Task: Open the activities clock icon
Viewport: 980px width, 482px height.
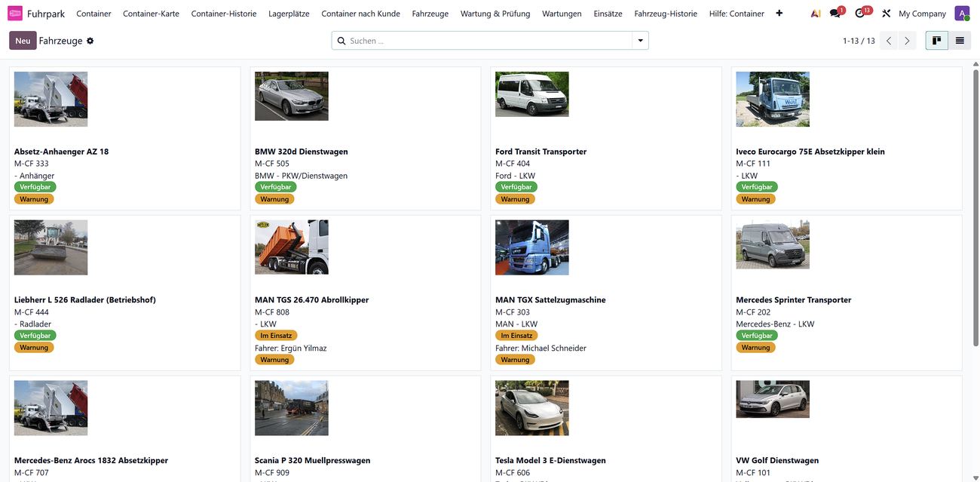Action: point(861,14)
